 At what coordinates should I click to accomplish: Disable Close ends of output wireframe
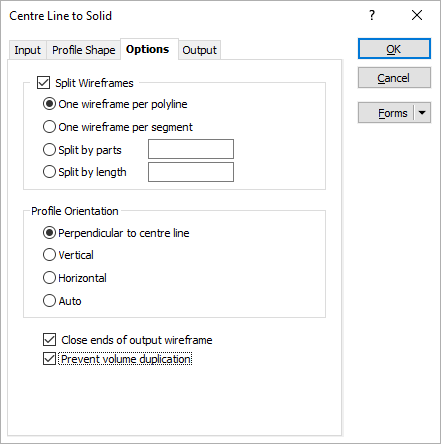click(49, 340)
